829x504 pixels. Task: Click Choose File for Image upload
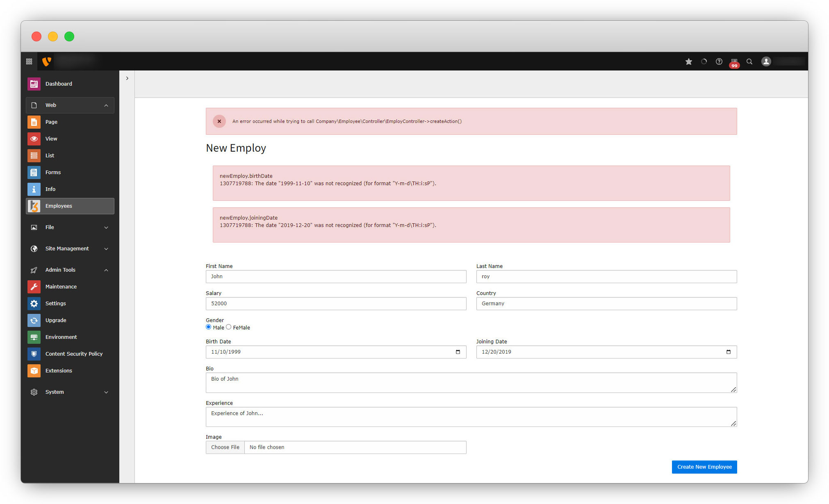[225, 447]
